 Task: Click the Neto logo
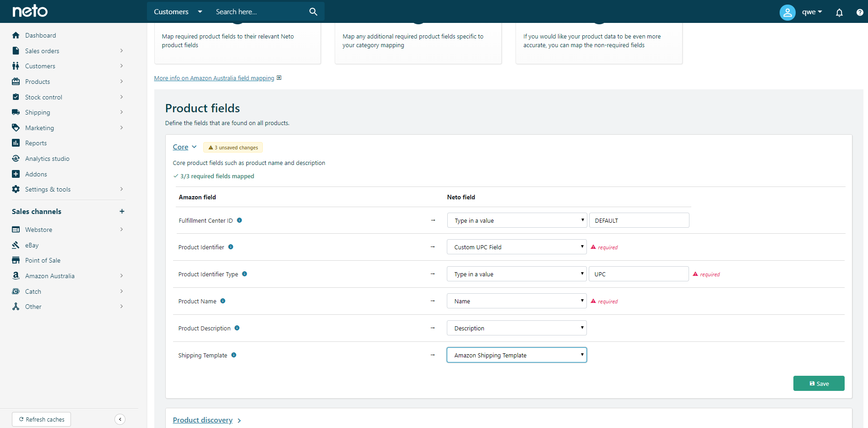(30, 11)
